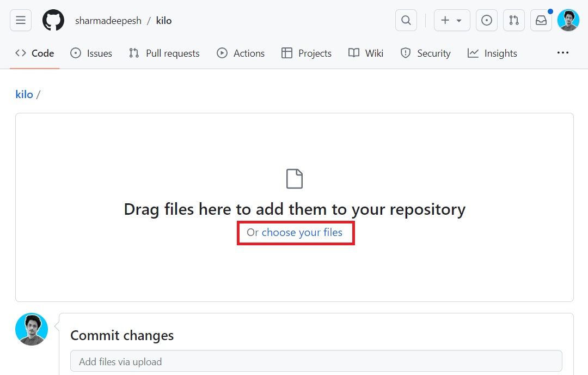Open the Insights tab
Viewport: 588px width, 375px height.
492,53
